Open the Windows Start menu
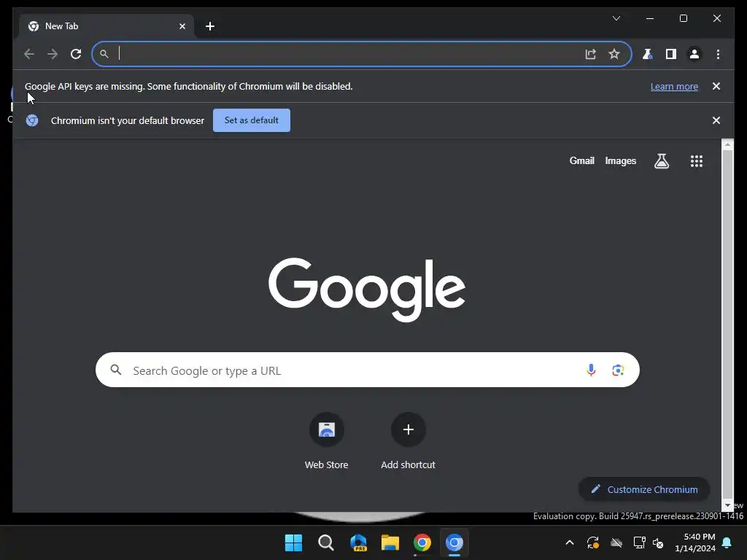 pos(293,542)
